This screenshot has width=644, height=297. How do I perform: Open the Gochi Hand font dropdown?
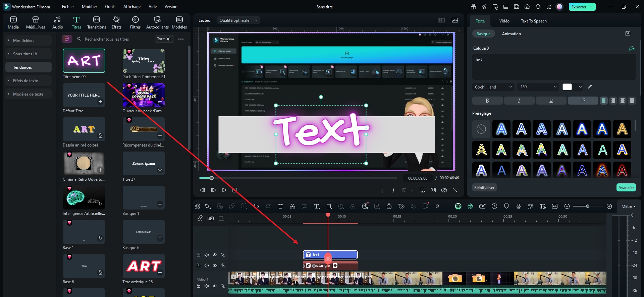tap(493, 87)
